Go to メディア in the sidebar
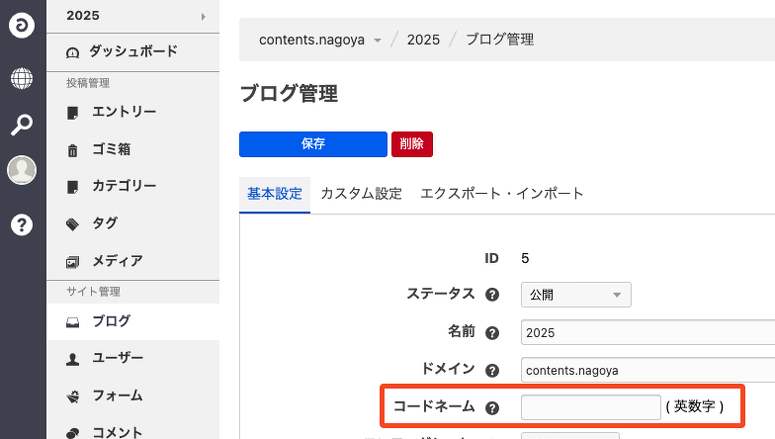Image resolution: width=775 pixels, height=439 pixels. point(117,261)
